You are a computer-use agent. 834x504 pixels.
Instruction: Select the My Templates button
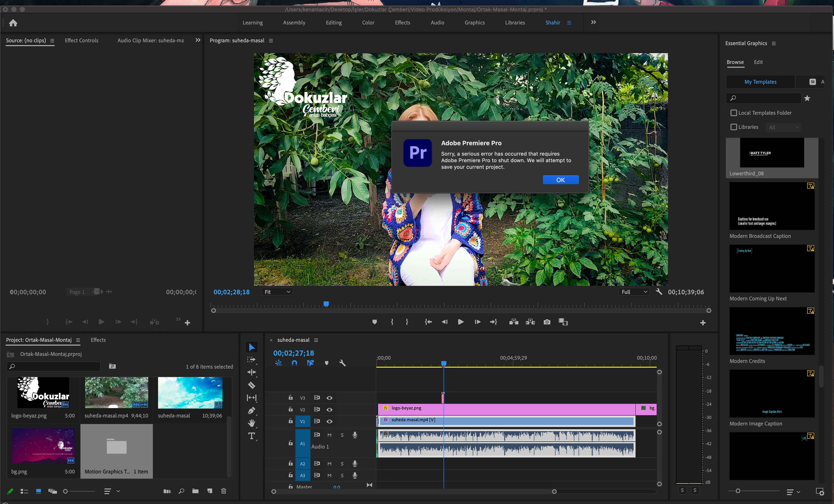(x=760, y=82)
